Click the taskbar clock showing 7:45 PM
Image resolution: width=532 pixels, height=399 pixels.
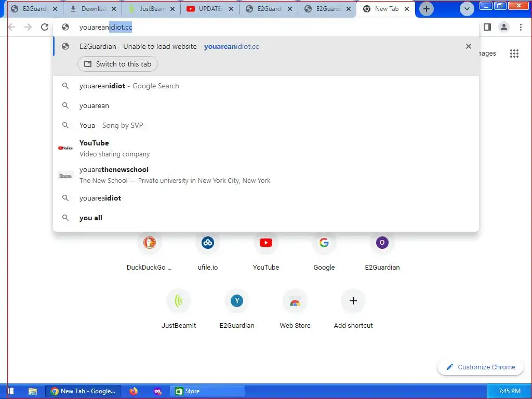point(509,391)
